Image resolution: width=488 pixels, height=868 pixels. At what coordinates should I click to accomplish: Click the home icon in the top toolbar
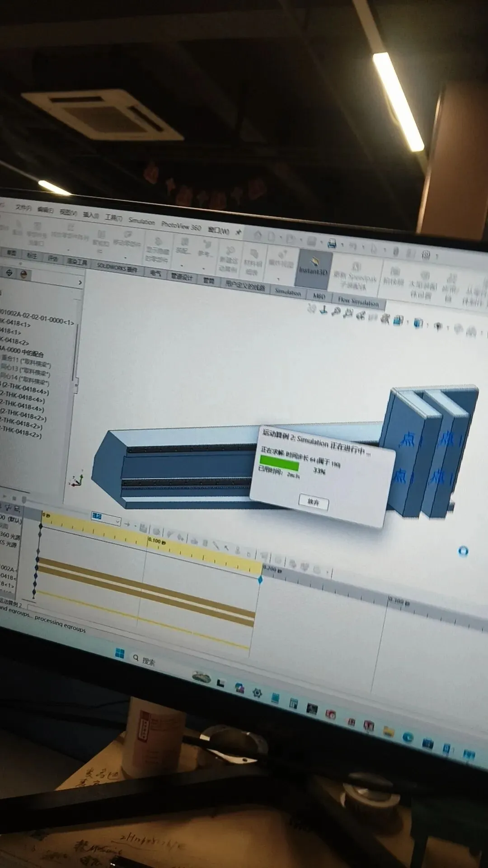point(258,235)
